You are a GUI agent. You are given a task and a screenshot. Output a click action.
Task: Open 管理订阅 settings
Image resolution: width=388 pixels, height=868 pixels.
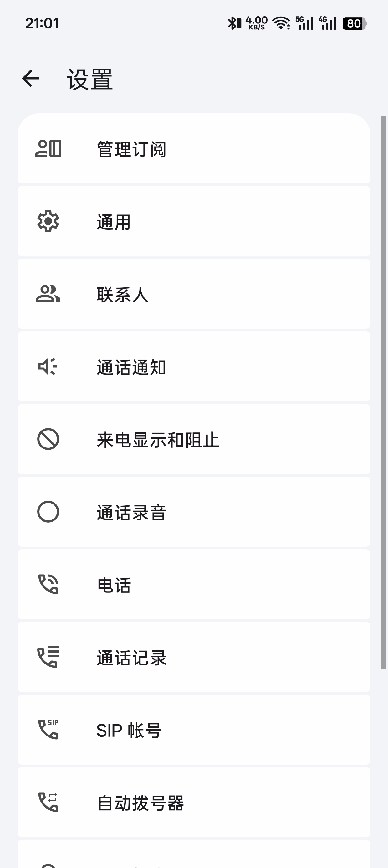[194, 149]
